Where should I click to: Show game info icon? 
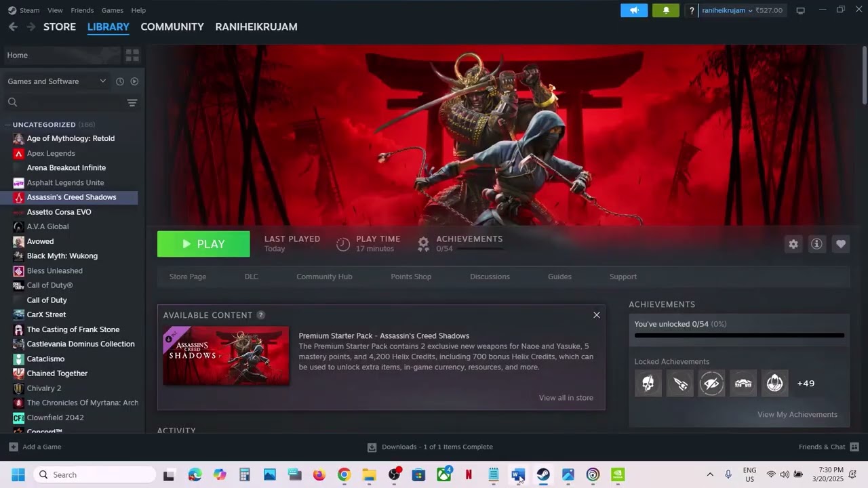[x=816, y=244]
